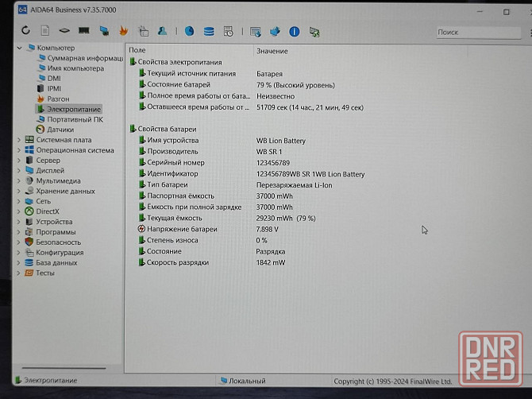This screenshot has height=399, width=532.
Task: Click the orange flame icon beside Разгон
Action: [x=40, y=99]
